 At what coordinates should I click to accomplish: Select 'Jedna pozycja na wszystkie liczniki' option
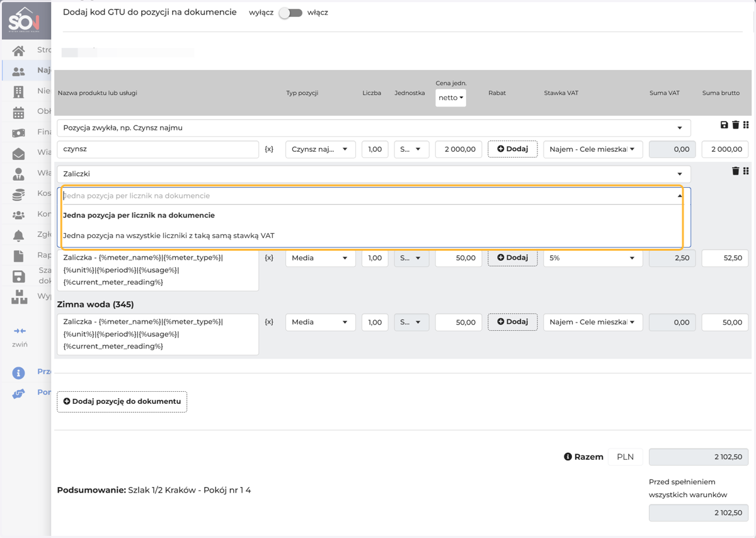click(x=372, y=236)
